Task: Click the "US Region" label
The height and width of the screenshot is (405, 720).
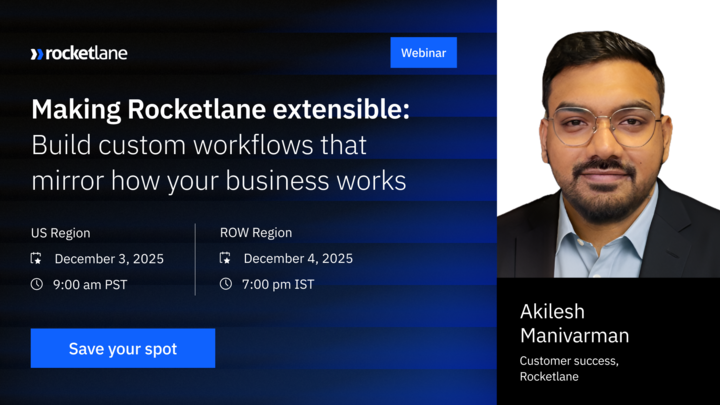Action: [61, 233]
